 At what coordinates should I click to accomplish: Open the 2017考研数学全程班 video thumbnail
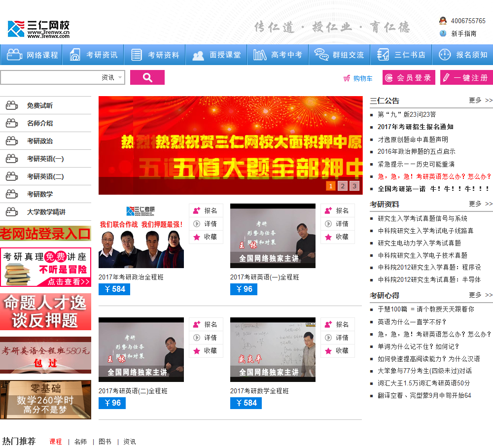[273, 349]
